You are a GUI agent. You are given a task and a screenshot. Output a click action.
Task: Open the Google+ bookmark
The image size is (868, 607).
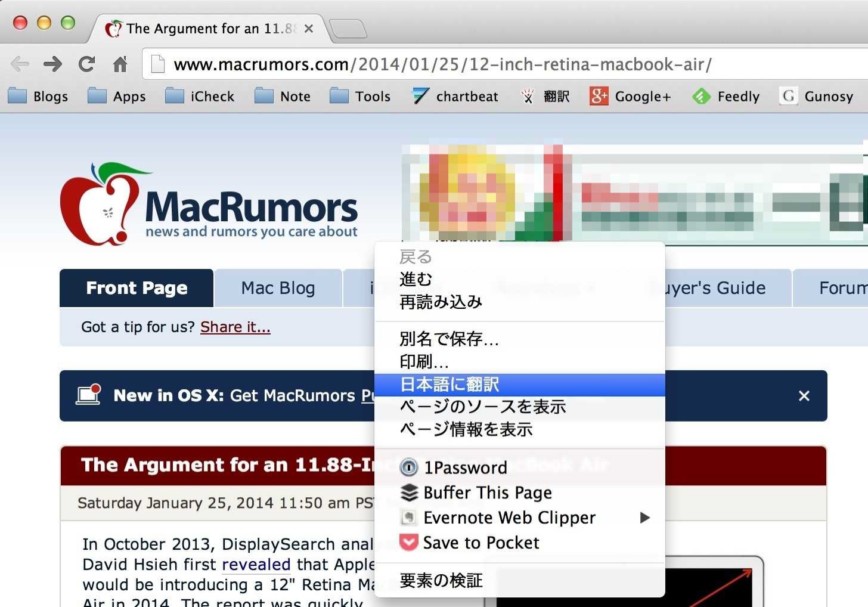click(x=630, y=96)
